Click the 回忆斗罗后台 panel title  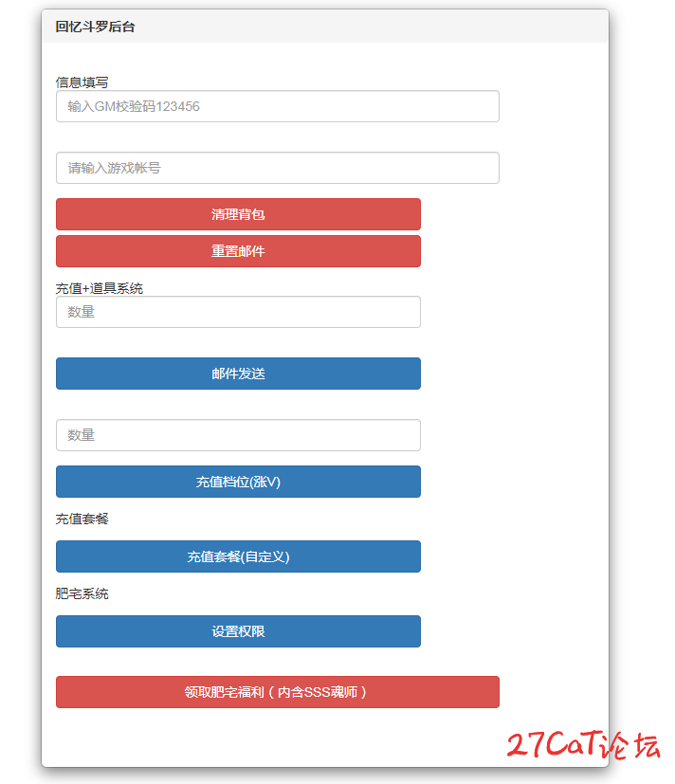(x=95, y=27)
